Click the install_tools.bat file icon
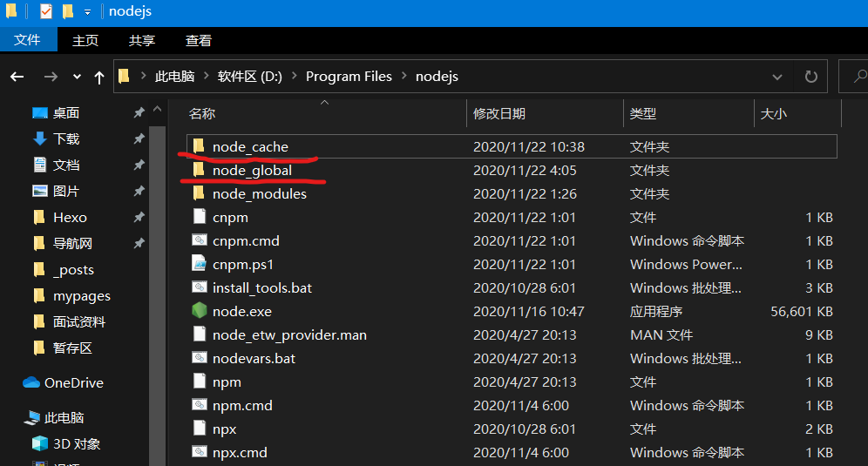This screenshot has width=868, height=466. tap(199, 287)
